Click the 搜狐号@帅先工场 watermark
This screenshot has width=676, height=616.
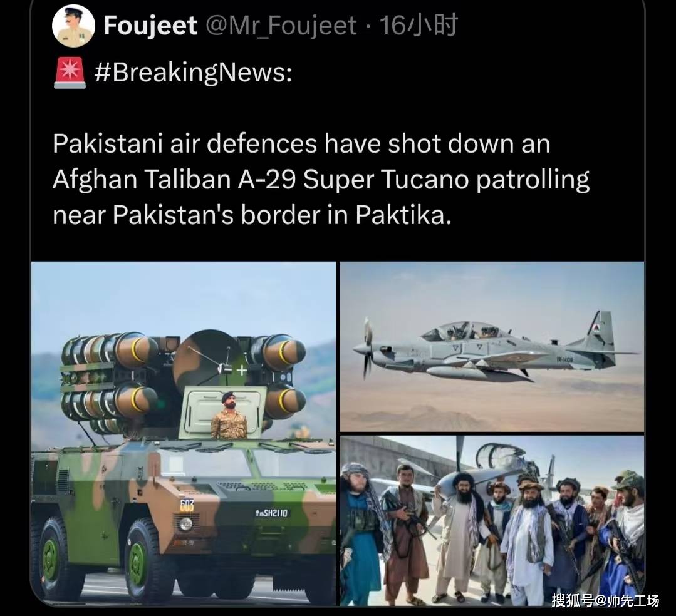(605, 600)
